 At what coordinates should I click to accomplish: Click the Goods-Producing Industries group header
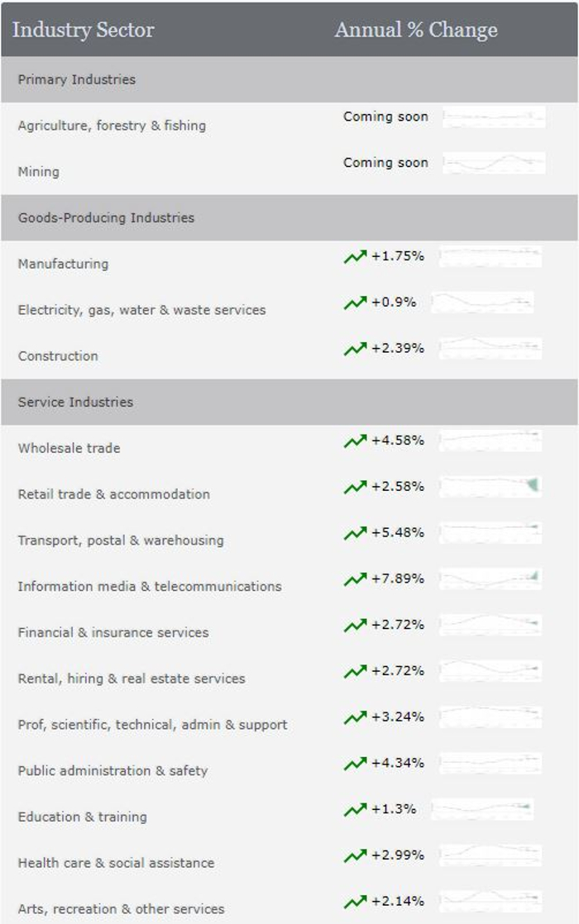(289, 217)
